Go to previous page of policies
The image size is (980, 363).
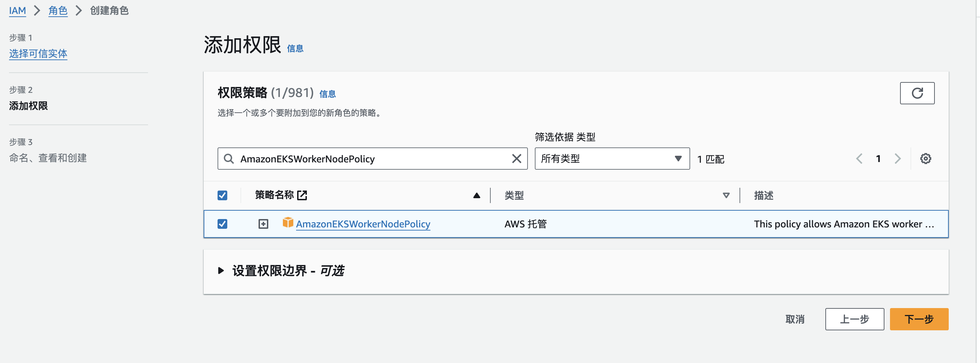pos(859,159)
